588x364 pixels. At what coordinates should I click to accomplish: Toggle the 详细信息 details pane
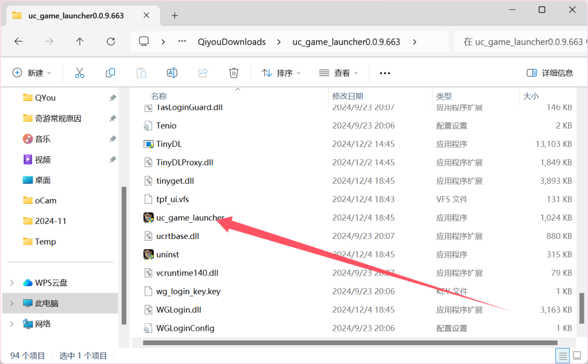[x=550, y=73]
